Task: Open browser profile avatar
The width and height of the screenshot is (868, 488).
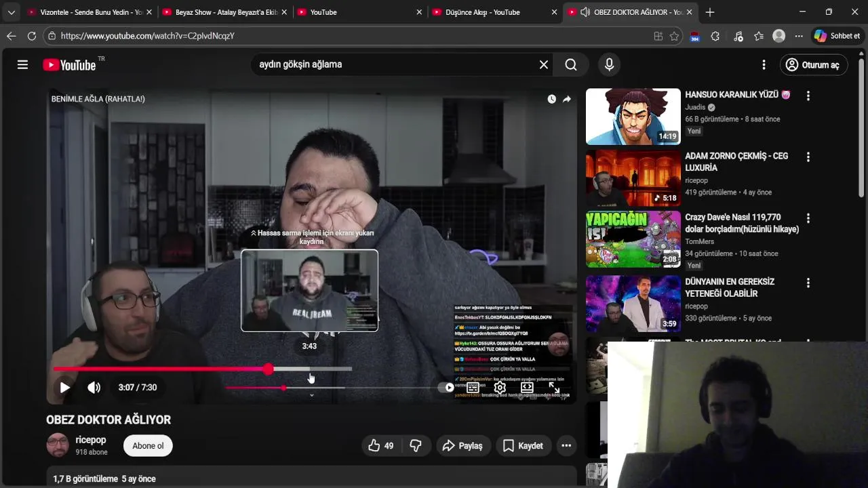Action: point(779,36)
